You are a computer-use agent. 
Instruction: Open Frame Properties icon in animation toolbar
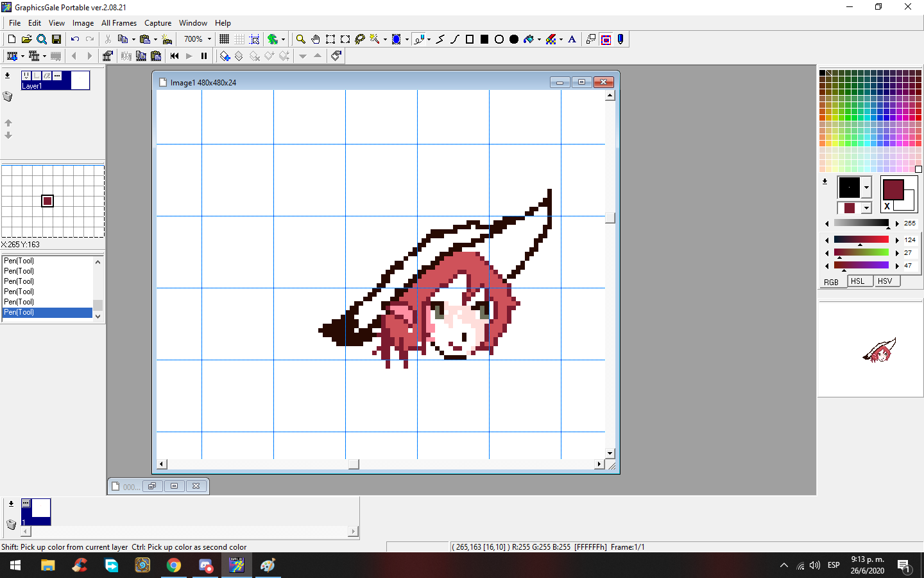point(107,57)
